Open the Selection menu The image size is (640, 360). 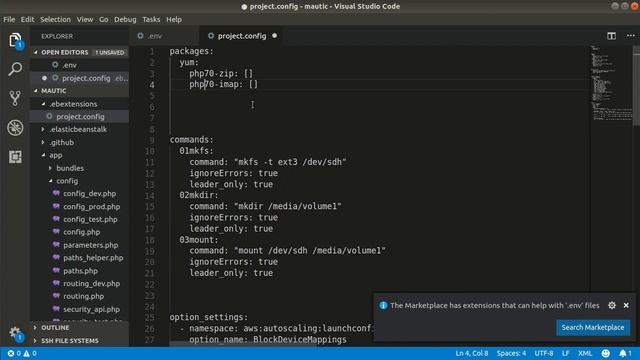[x=55, y=19]
